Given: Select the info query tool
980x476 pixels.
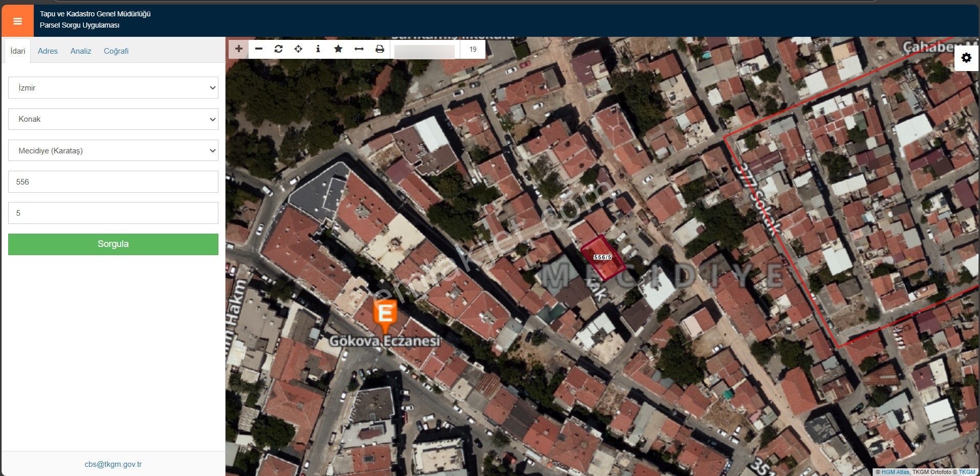Looking at the screenshot, I should [318, 49].
